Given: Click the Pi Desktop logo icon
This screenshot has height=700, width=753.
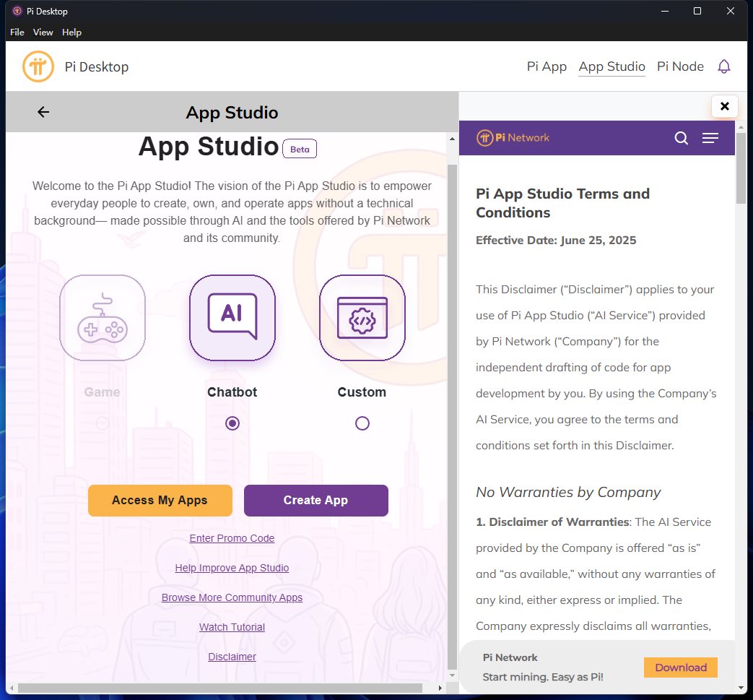Looking at the screenshot, I should coord(38,66).
